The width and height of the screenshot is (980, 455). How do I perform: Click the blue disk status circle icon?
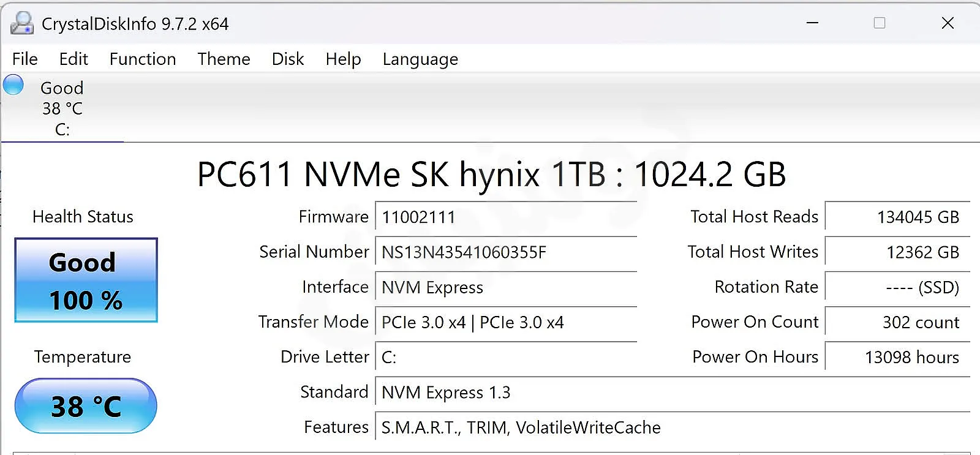13,85
